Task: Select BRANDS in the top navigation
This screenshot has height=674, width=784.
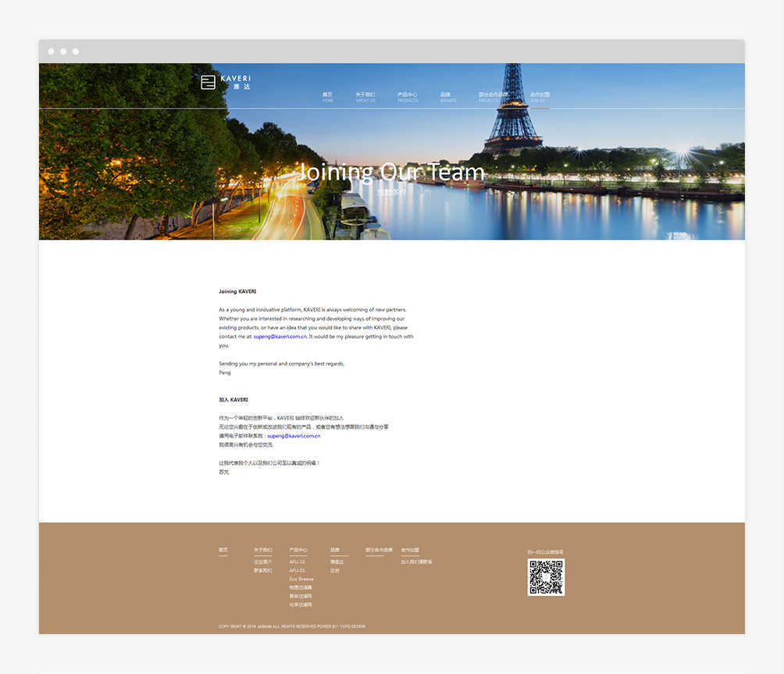Action: (447, 97)
